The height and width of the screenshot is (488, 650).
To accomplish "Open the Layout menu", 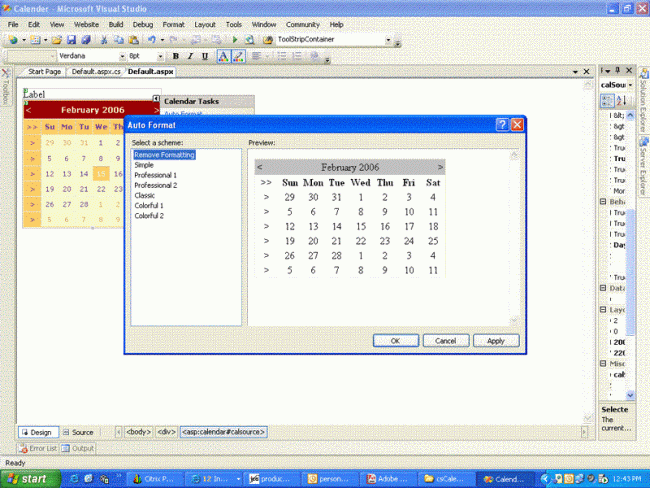I will pyautogui.click(x=205, y=24).
